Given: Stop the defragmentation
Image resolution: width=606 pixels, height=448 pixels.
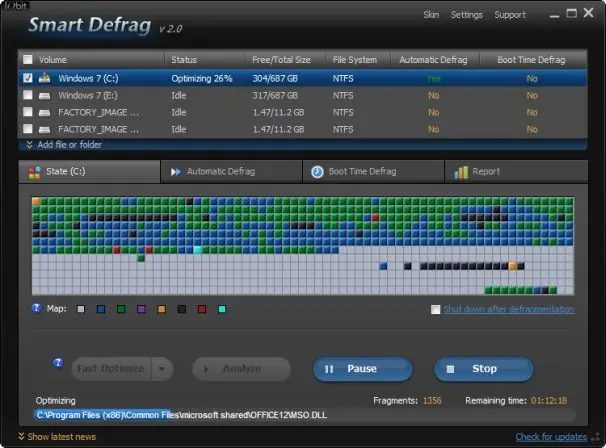Looking at the screenshot, I should point(484,369).
